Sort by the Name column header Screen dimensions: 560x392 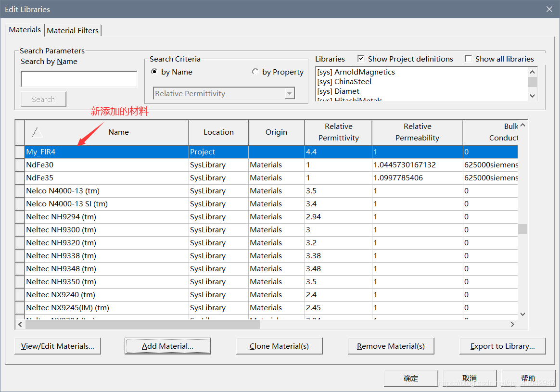click(107, 132)
